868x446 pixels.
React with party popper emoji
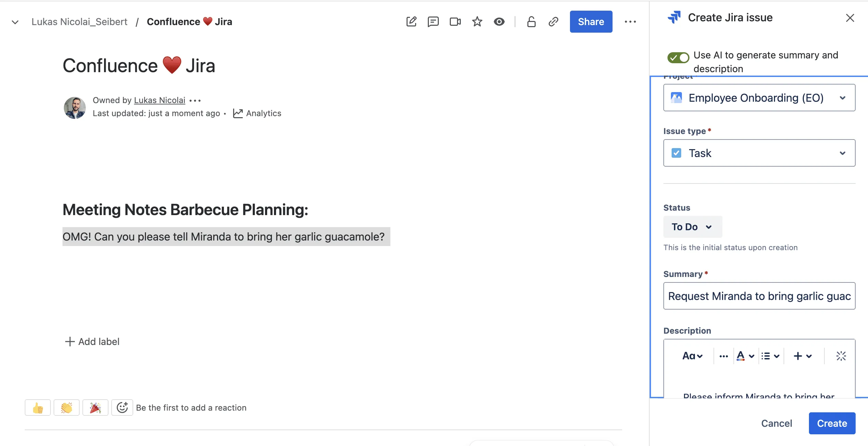(95, 408)
